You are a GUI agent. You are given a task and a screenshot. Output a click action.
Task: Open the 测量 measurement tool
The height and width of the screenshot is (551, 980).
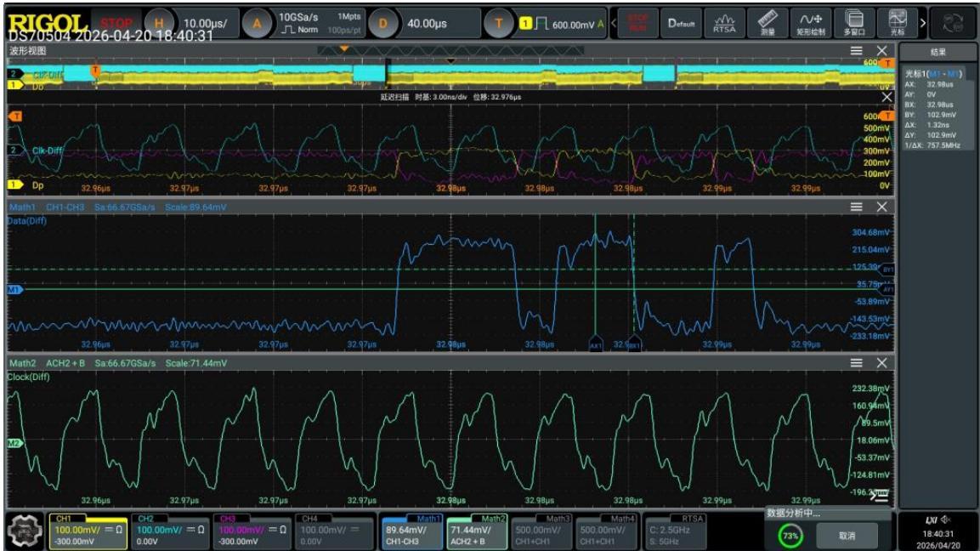click(768, 23)
